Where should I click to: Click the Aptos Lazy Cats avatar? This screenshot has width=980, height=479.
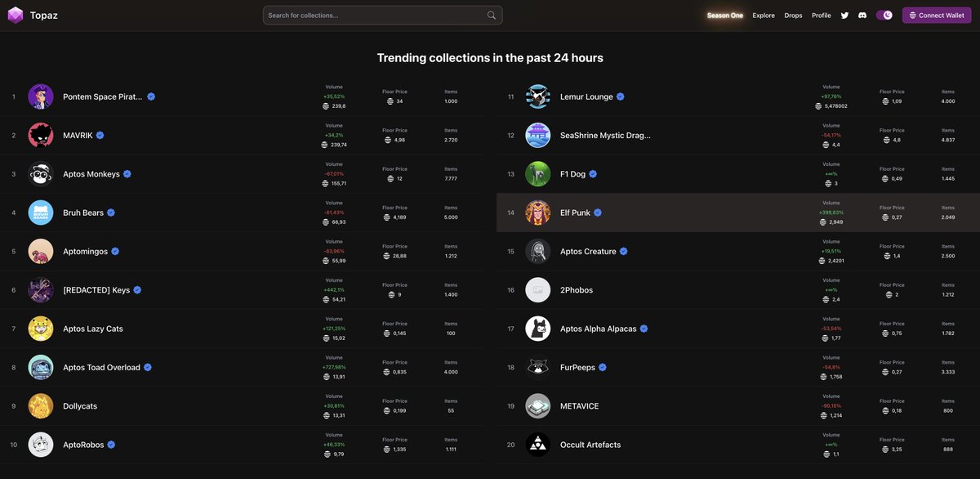click(x=41, y=329)
